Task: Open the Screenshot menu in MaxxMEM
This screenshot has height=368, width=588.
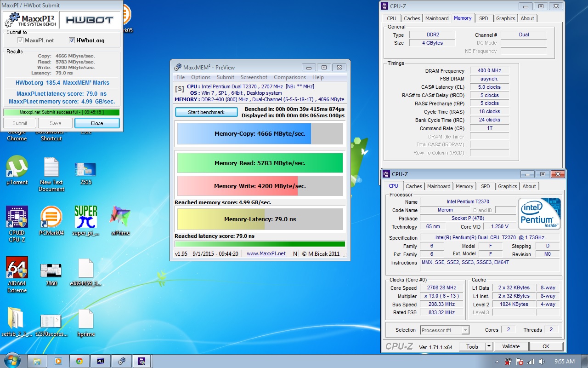Action: point(254,77)
